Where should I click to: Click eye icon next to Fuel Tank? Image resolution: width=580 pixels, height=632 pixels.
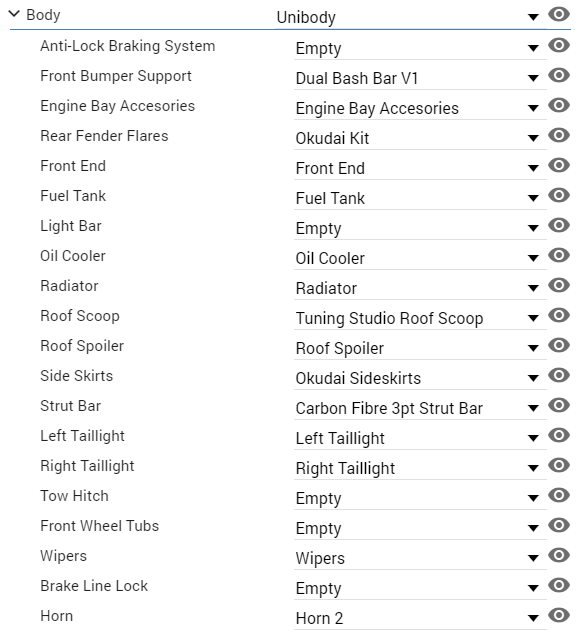click(x=559, y=195)
